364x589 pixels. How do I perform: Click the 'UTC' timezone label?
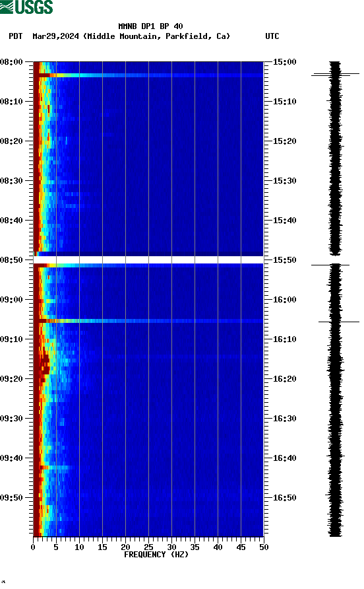272,36
